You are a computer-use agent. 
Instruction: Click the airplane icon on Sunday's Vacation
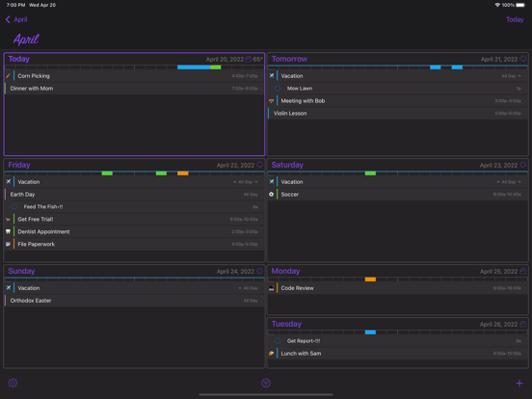(8, 288)
